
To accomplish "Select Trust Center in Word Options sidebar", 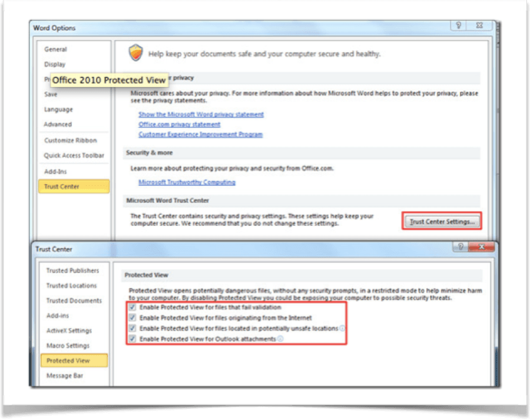I will (x=74, y=186).
